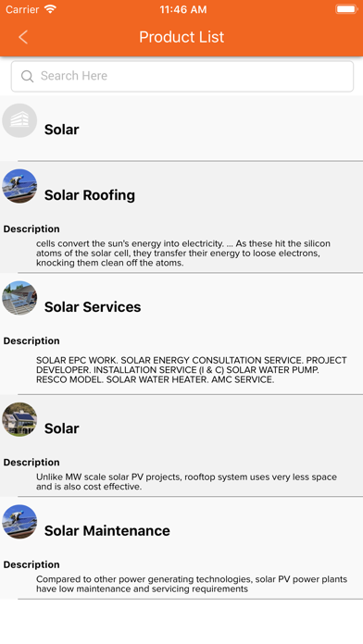Viewport: 363px width, 644px height.
Task: View Solar Maintenance description text
Action: pyautogui.click(x=192, y=584)
